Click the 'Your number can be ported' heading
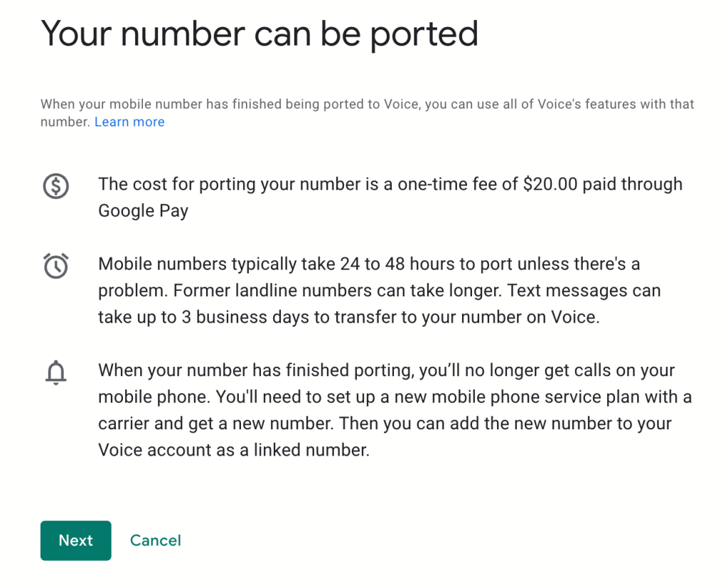 pyautogui.click(x=260, y=33)
